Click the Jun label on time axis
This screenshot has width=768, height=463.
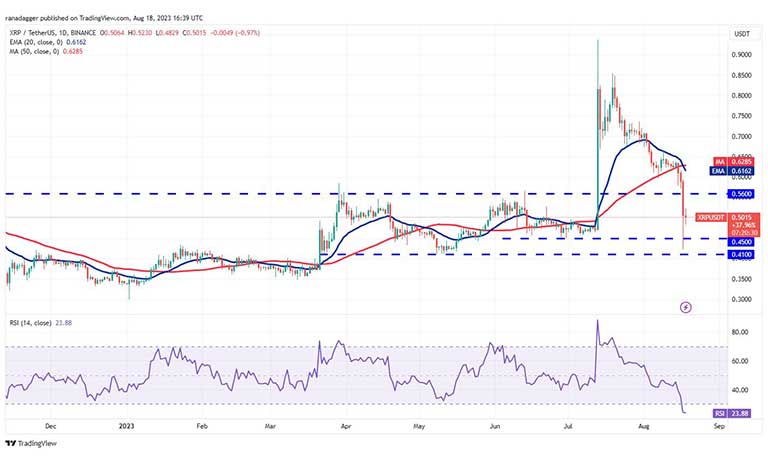(x=495, y=426)
